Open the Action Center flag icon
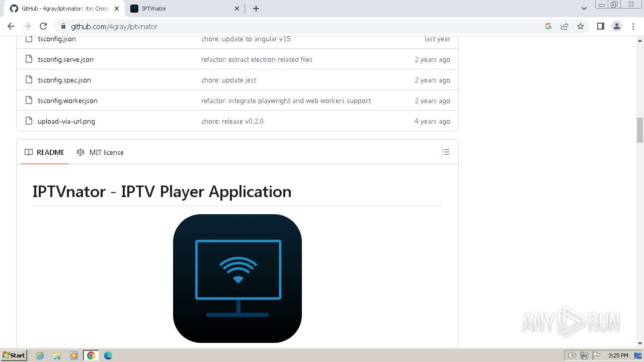The height and width of the screenshot is (362, 644). pos(596,355)
